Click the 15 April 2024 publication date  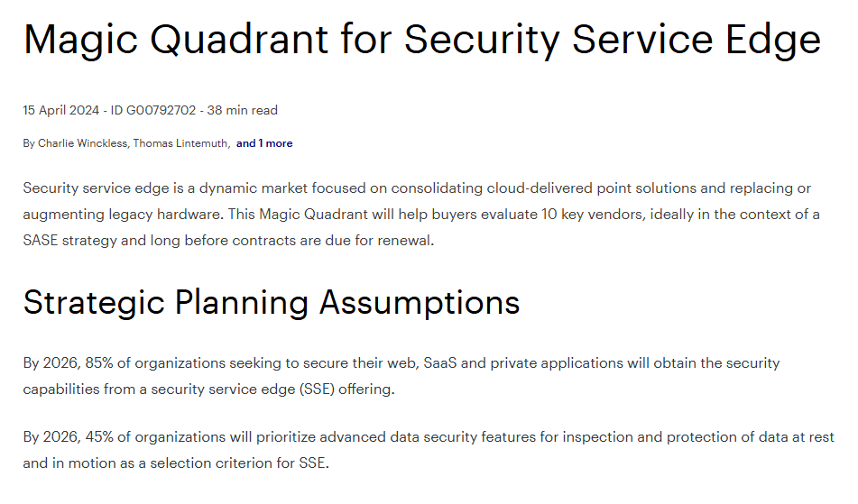click(60, 111)
